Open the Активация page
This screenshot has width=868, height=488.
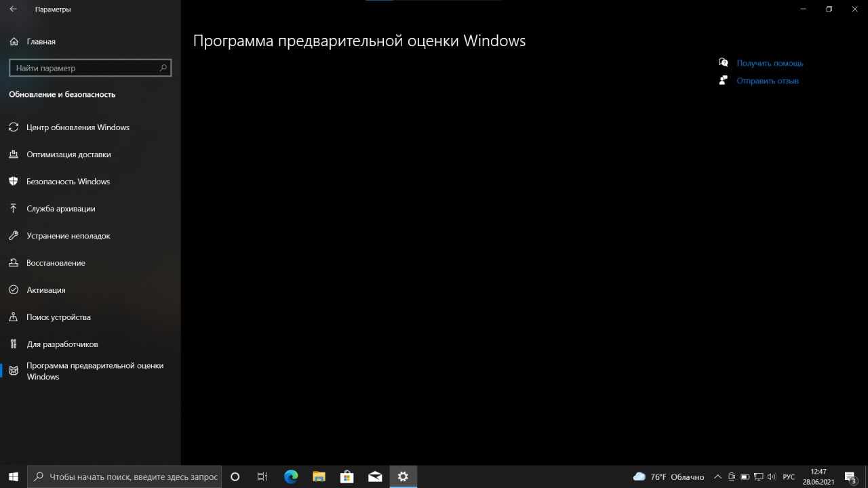pyautogui.click(x=90, y=290)
